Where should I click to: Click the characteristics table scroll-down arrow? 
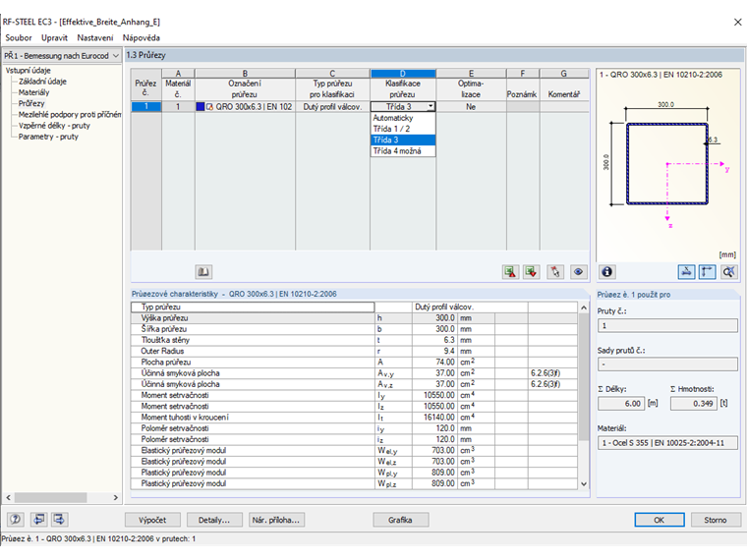(x=584, y=483)
